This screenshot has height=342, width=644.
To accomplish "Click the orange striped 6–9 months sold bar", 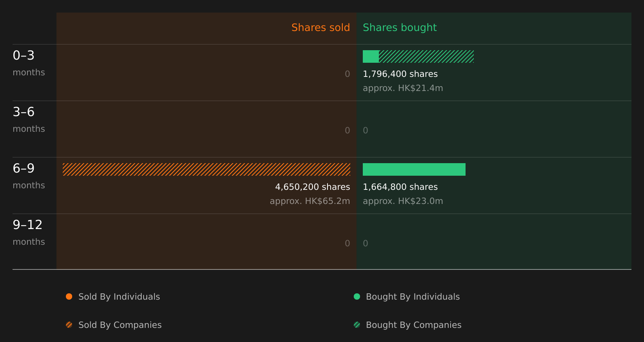I will click(x=206, y=169).
